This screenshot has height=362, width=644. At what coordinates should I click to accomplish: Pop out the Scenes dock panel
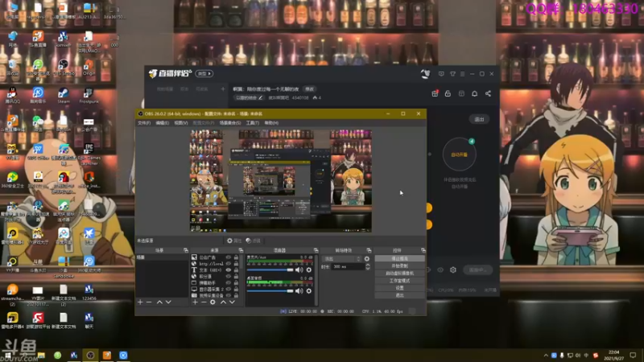(x=186, y=250)
